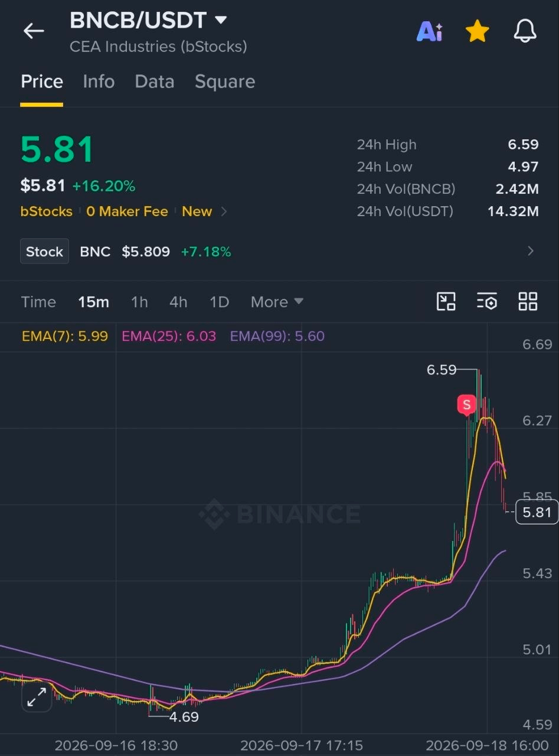Viewport: 559px width, 756px height.
Task: Open the price alert bell
Action: pyautogui.click(x=525, y=31)
